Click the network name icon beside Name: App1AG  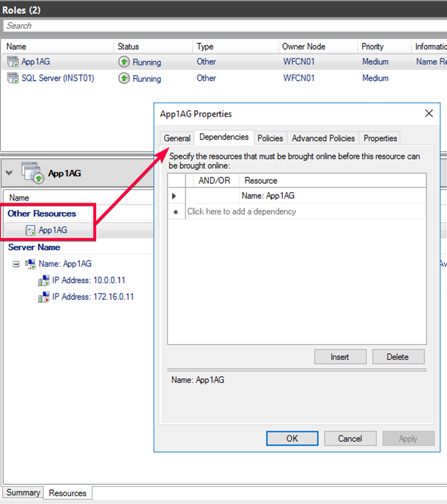point(30,264)
